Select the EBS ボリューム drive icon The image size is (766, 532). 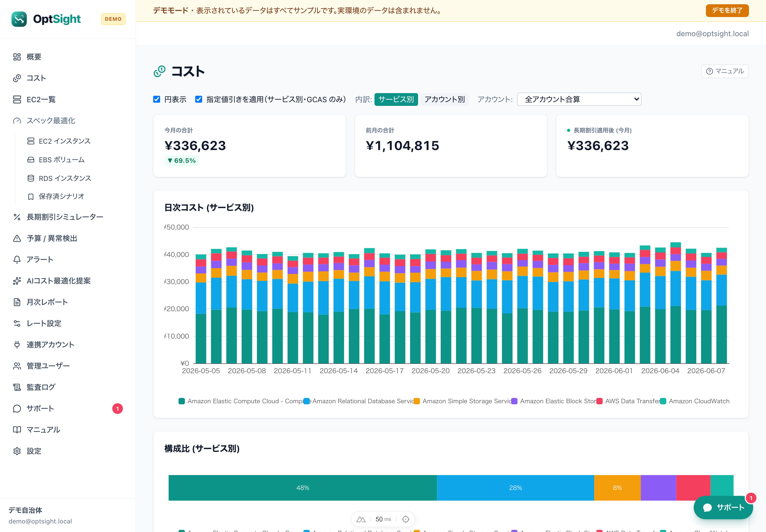coord(31,160)
